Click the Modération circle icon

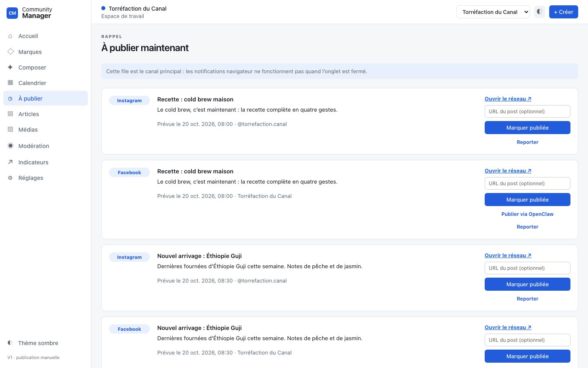[10, 146]
